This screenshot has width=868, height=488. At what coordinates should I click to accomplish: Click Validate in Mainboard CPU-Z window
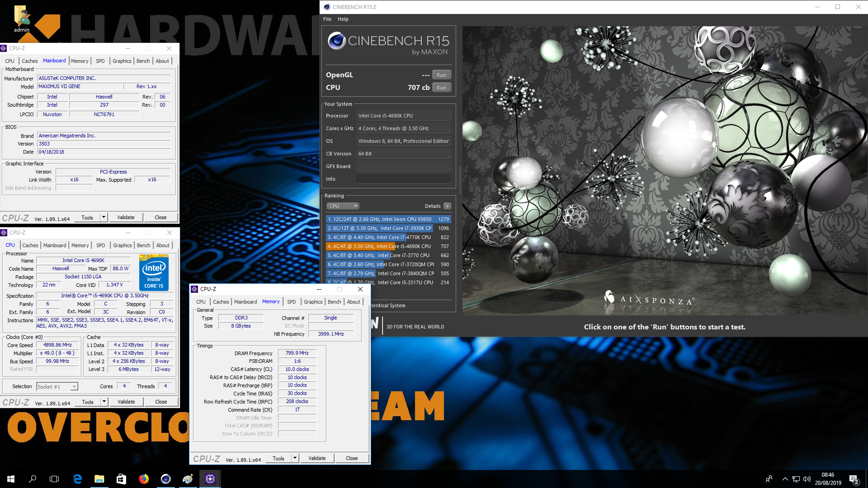(126, 217)
